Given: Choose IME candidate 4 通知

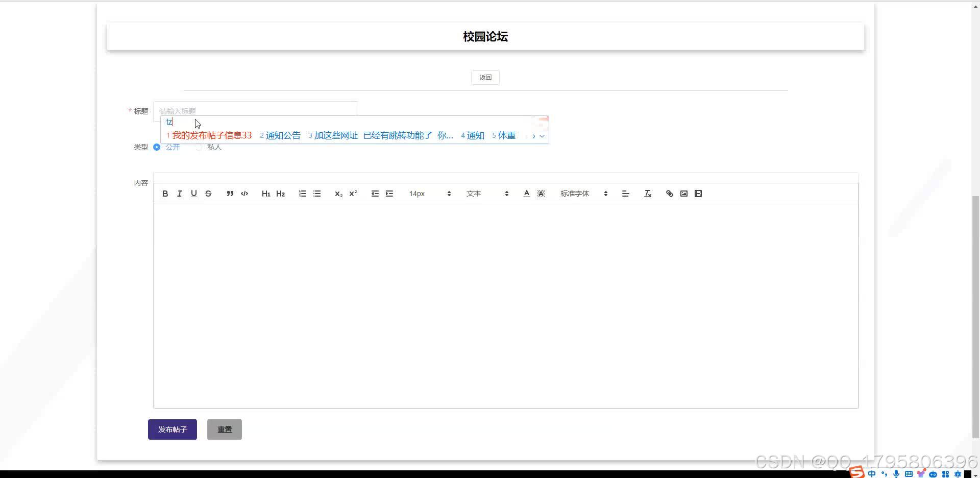Looking at the screenshot, I should pyautogui.click(x=473, y=135).
